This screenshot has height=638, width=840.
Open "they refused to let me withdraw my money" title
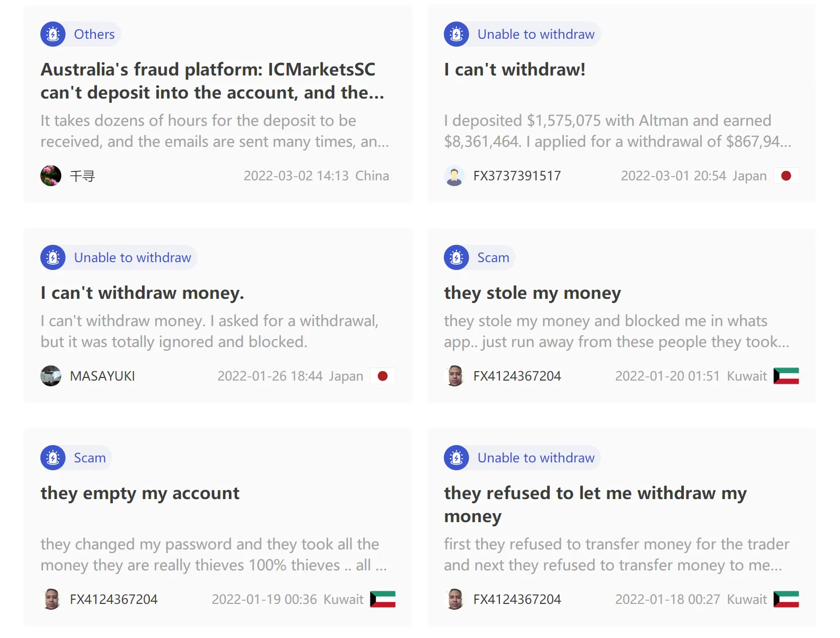595,504
